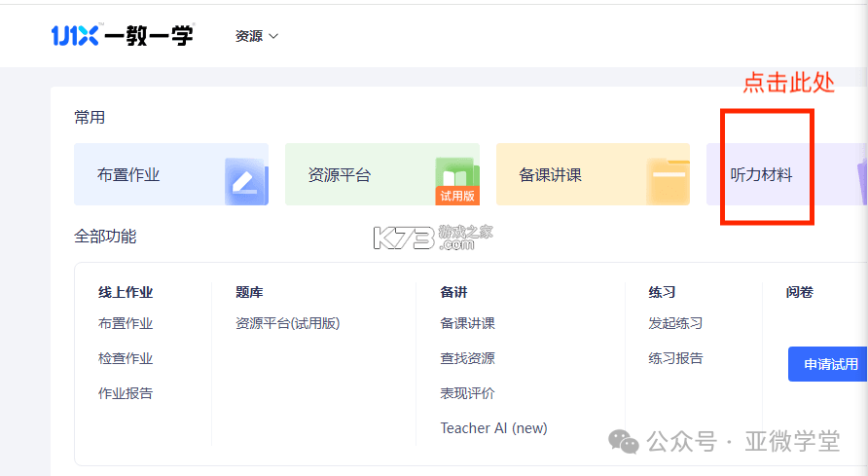
Task: Click the 阅卷 column heading
Action: point(799,292)
